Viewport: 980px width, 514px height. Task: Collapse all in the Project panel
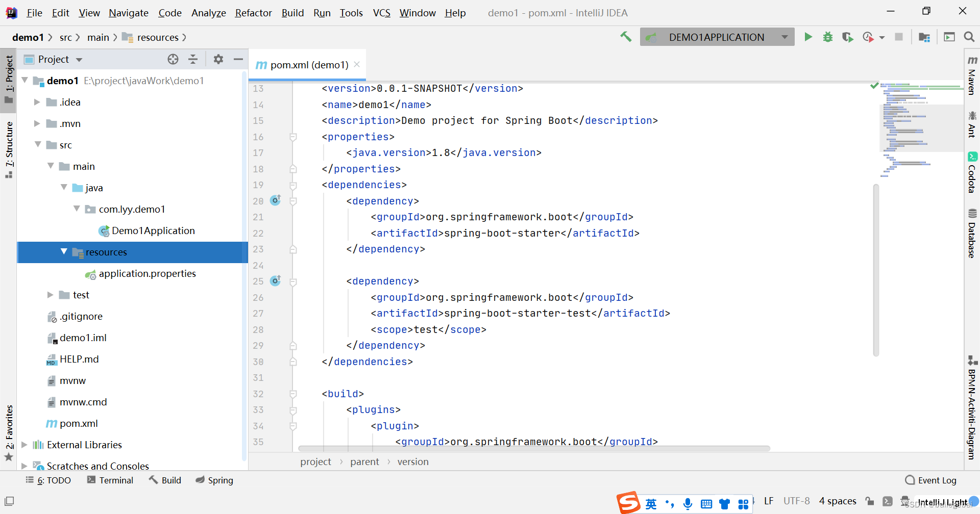(193, 59)
